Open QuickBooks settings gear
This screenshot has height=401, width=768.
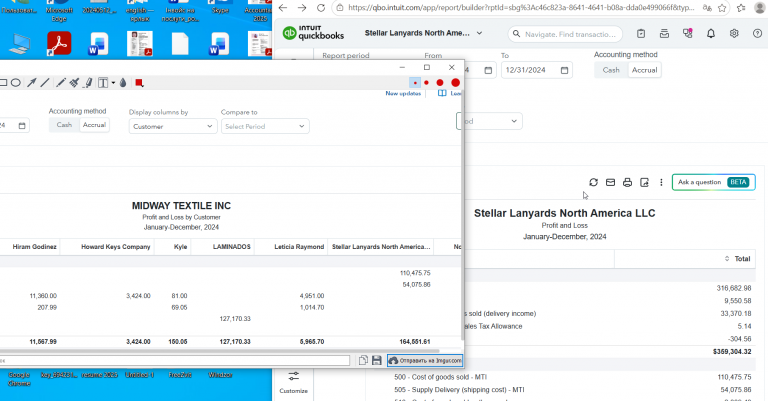[x=734, y=33]
